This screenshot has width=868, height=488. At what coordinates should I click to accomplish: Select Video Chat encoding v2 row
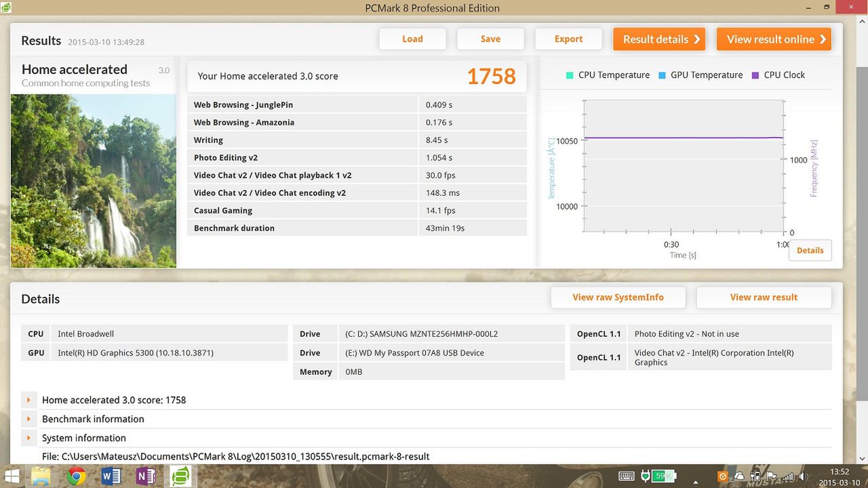click(357, 192)
